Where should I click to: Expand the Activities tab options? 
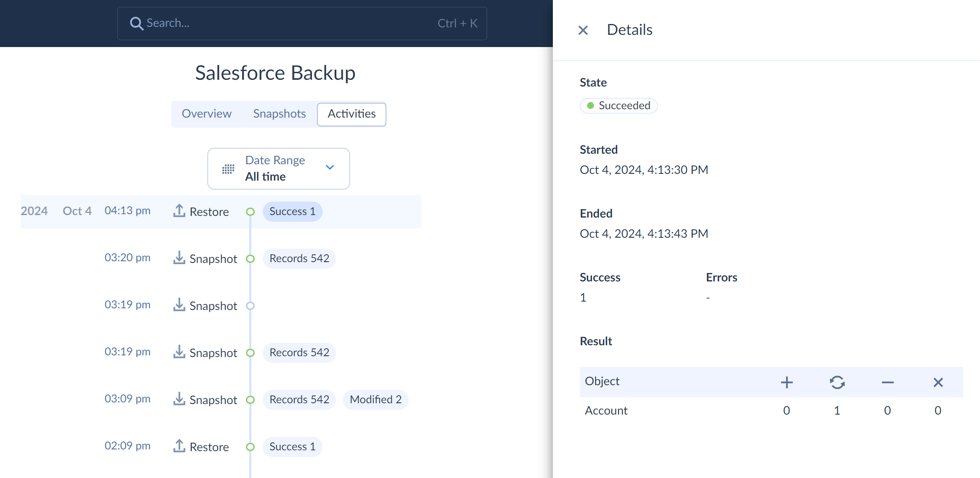(x=351, y=114)
